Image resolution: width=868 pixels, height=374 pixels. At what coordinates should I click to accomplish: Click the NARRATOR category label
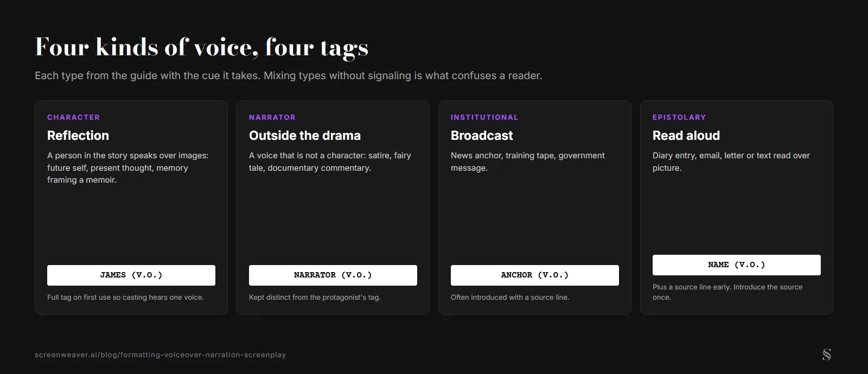pos(272,117)
